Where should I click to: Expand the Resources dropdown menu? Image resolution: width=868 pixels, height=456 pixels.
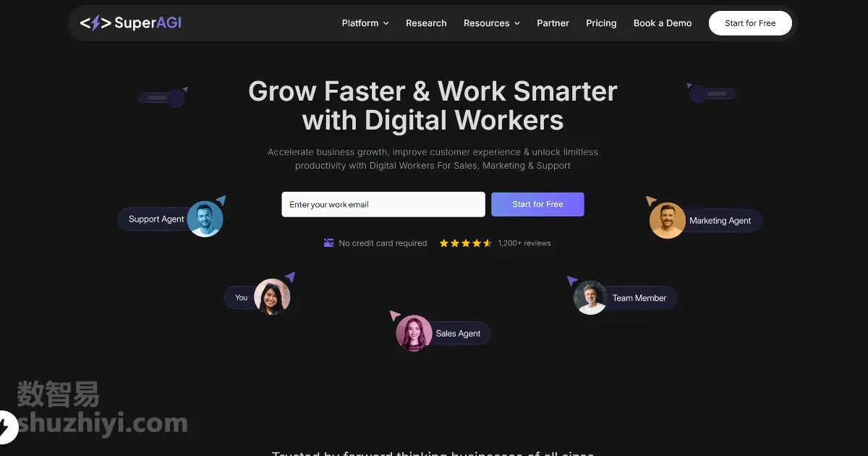[492, 23]
